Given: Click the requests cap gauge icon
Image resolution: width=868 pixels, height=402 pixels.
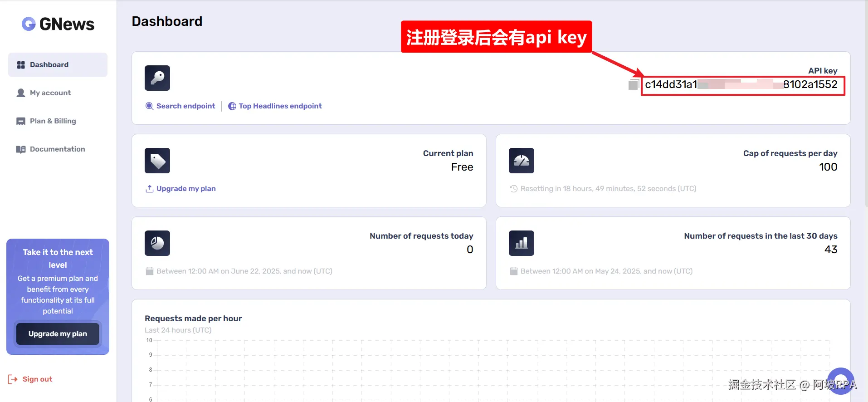Looking at the screenshot, I should [522, 161].
